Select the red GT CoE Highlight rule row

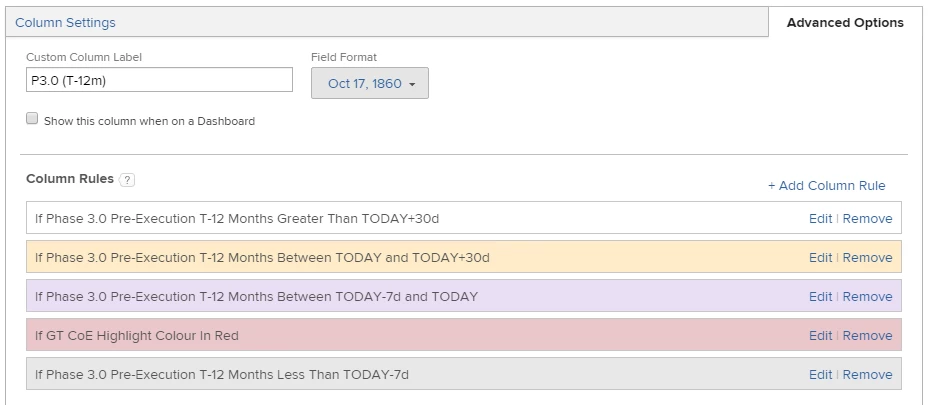400,335
